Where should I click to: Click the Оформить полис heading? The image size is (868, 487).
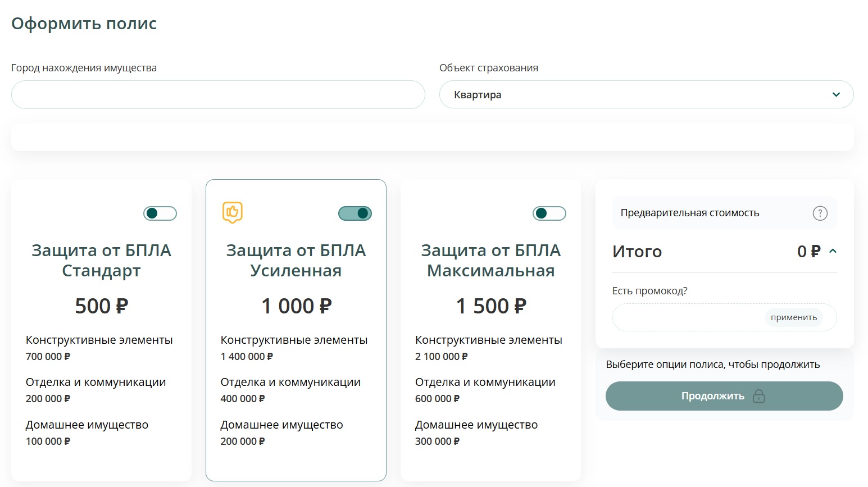click(84, 24)
